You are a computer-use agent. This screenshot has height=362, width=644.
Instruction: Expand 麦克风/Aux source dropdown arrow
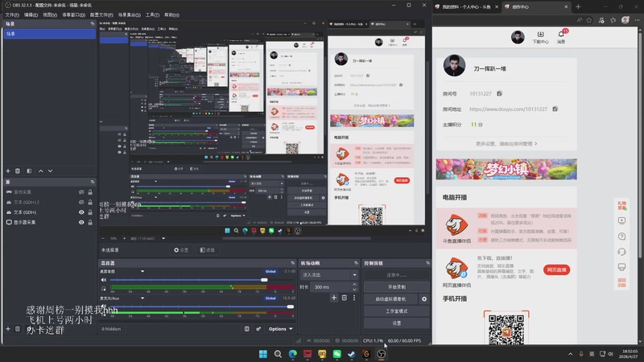coord(142,298)
